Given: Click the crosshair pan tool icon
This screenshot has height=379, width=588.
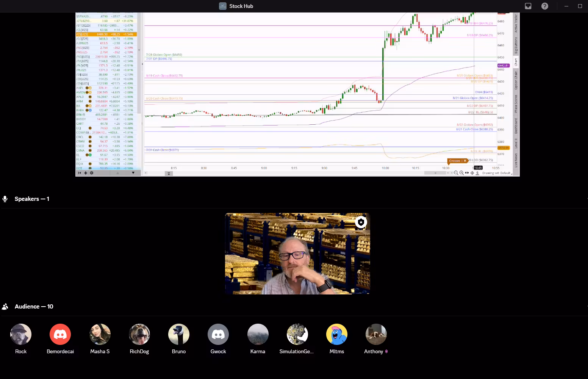Looking at the screenshot, I should click(472, 173).
